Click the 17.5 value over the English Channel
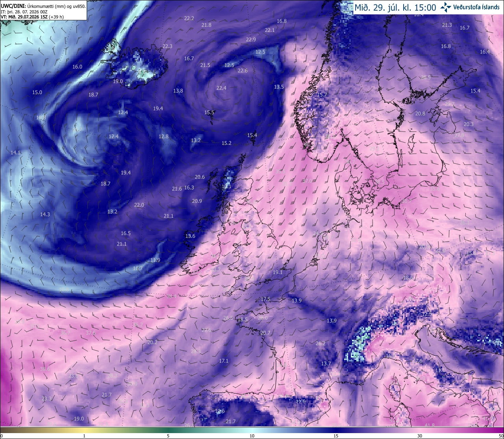Viewport: 504px width, 439px height. click(x=266, y=299)
